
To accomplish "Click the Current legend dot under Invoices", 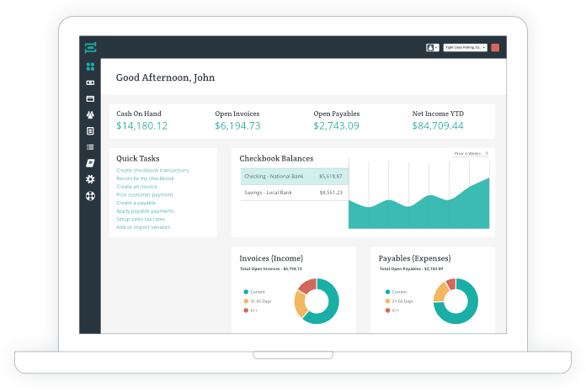I will (246, 292).
